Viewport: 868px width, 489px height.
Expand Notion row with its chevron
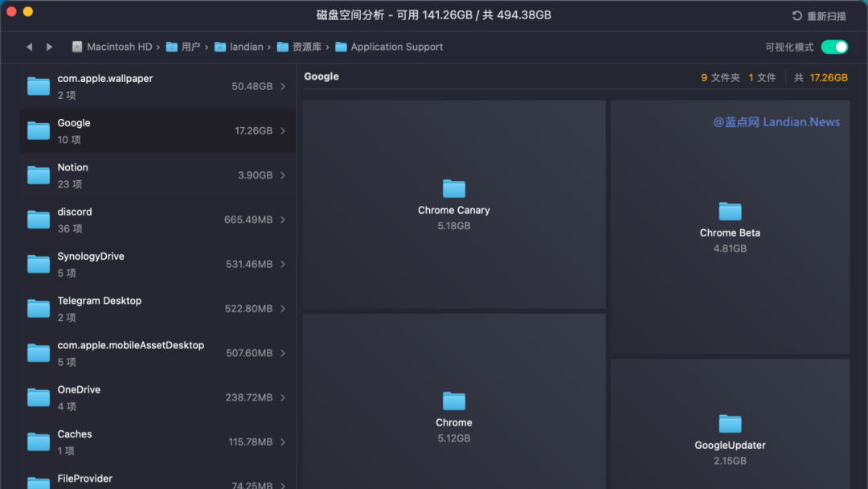[283, 175]
